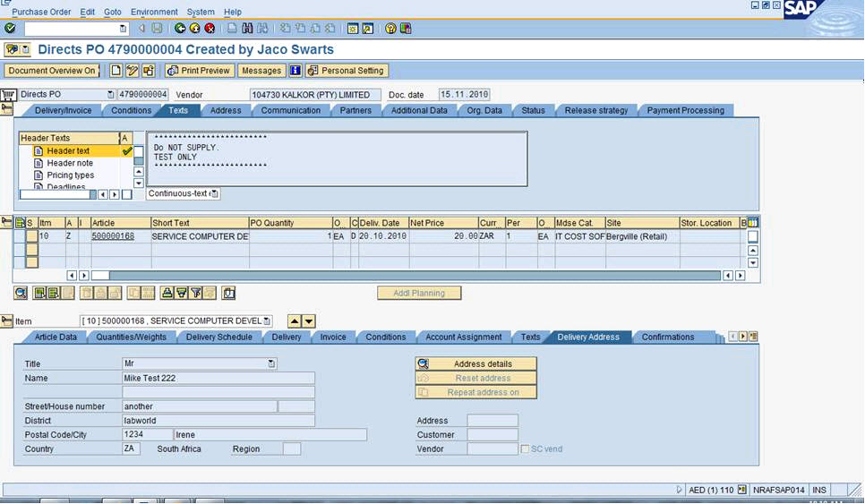Click the Display/Change pencil icon
Screen dimensions: 865x504
click(133, 71)
